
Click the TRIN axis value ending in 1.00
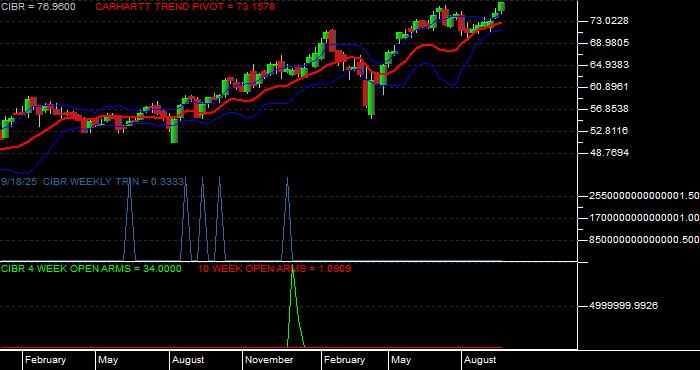click(644, 218)
